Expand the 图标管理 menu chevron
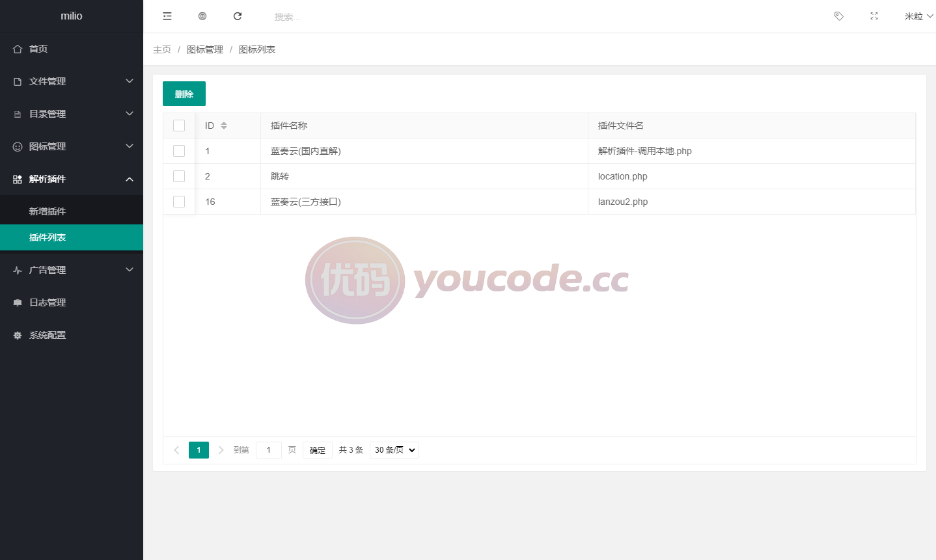 click(130, 146)
